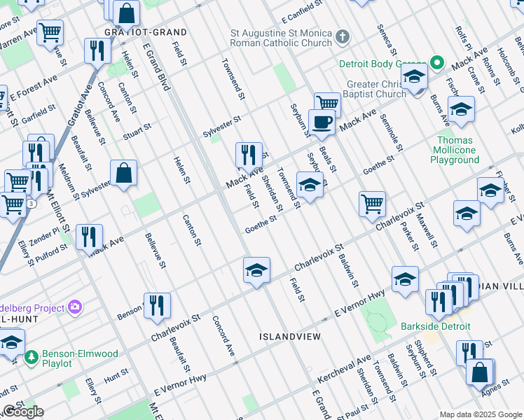Click the Greater Christ Baptist Church label

(374, 89)
